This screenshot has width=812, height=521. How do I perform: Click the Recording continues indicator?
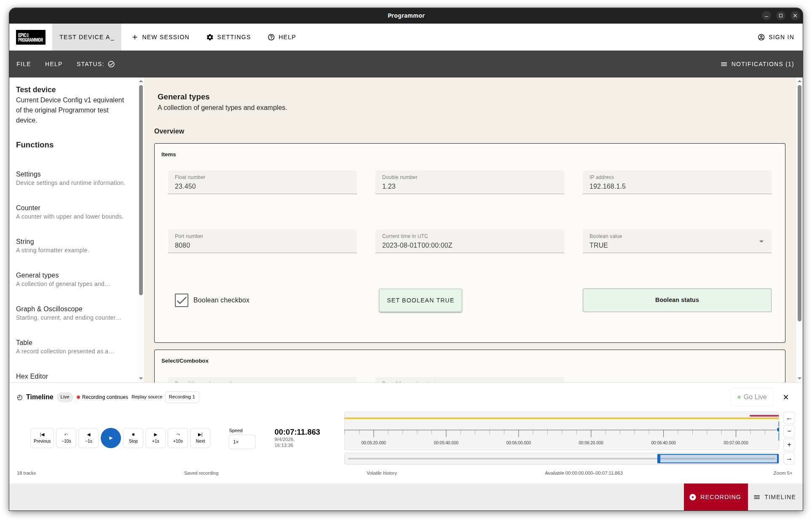coord(102,397)
